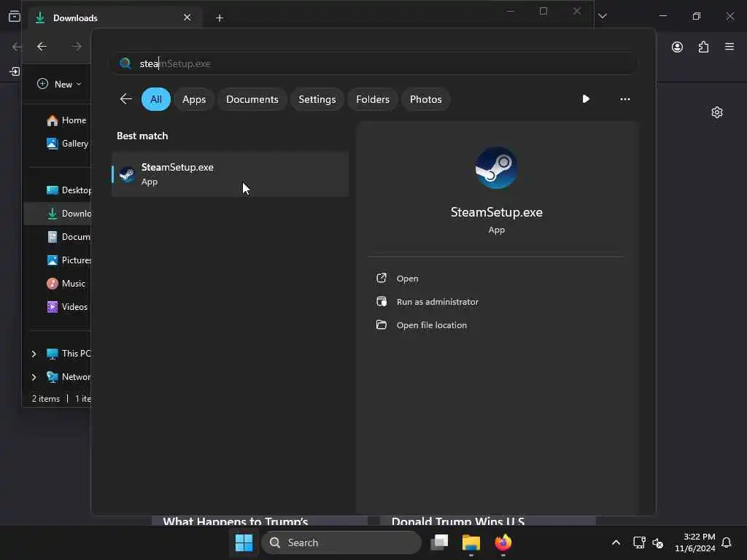Open Pictures folder in File Explorer sidebar

[x=69, y=260]
